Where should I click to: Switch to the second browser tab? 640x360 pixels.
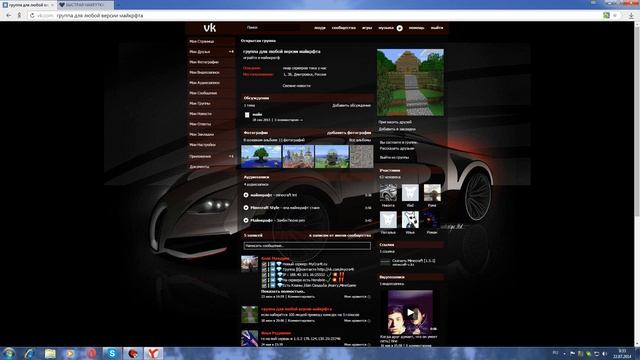point(85,5)
